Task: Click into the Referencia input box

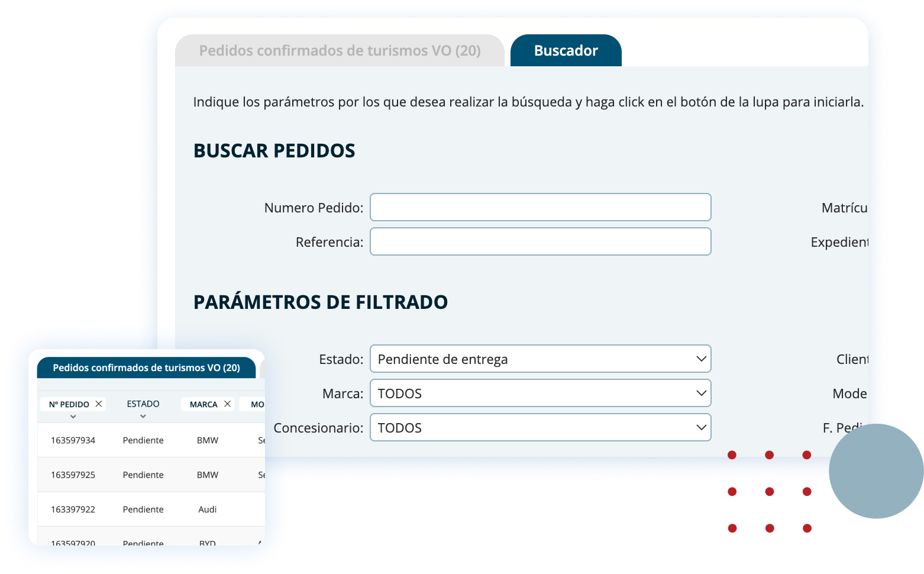Action: pyautogui.click(x=539, y=242)
